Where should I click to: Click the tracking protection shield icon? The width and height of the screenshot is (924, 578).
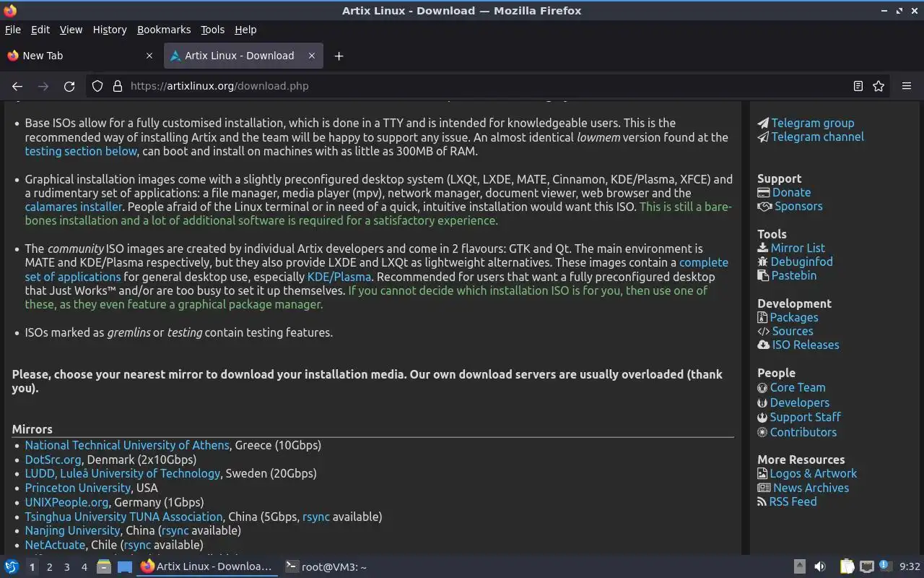point(97,86)
